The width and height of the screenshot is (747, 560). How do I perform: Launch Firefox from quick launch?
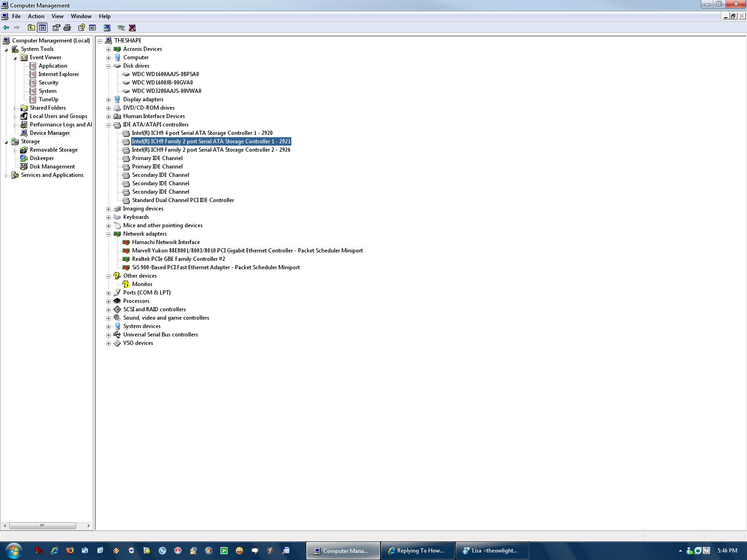tap(70, 551)
